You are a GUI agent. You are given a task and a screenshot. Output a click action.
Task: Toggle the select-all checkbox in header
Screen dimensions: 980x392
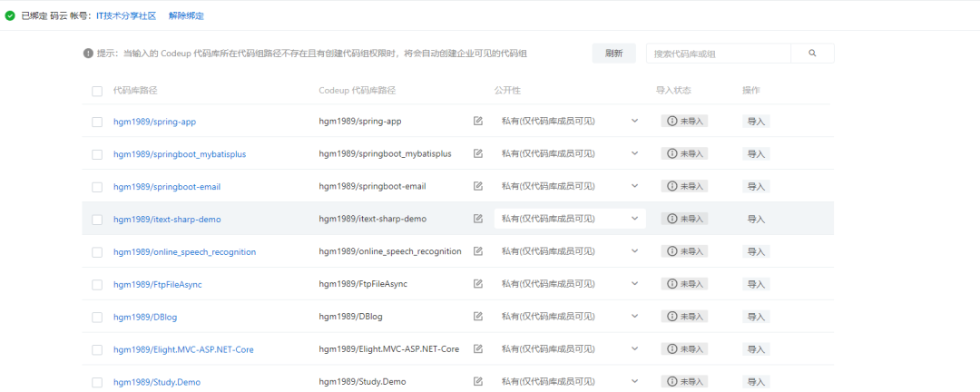[x=97, y=92]
